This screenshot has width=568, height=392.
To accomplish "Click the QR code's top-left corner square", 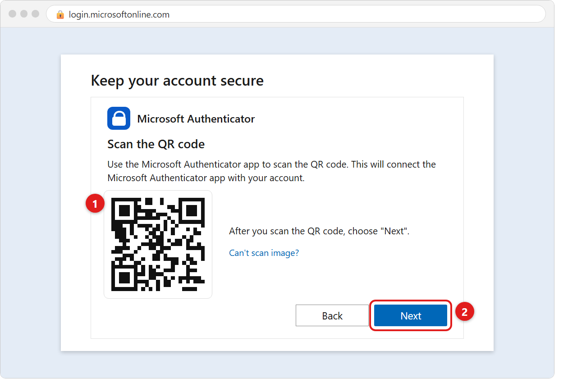I will [x=124, y=210].
